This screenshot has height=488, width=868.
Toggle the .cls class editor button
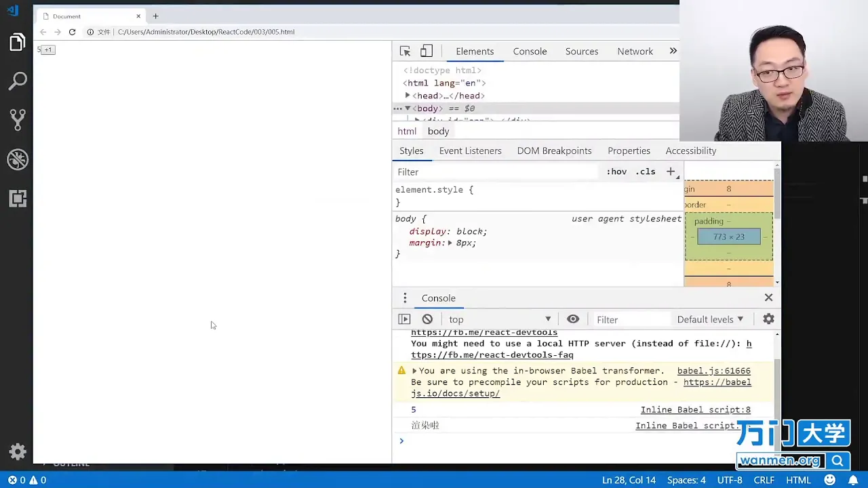[x=646, y=171]
